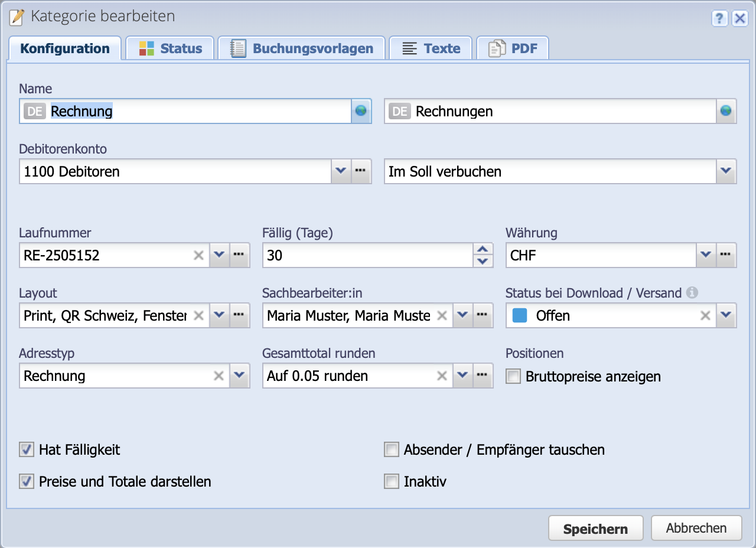This screenshot has width=756, height=548.
Task: Click the info icon near Status bei Download
Action: [x=692, y=292]
